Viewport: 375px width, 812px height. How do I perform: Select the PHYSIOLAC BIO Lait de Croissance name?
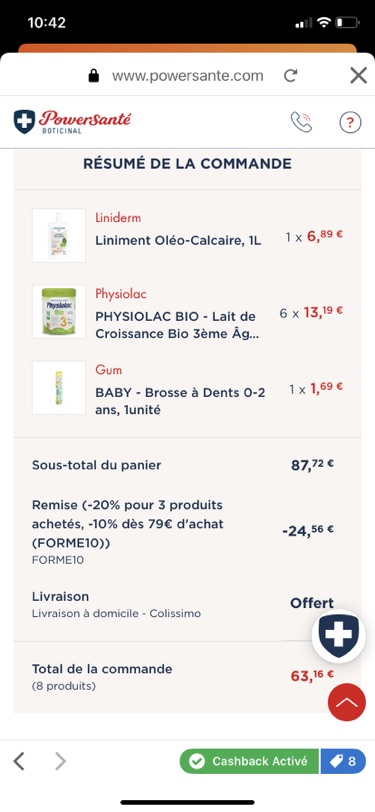177,325
